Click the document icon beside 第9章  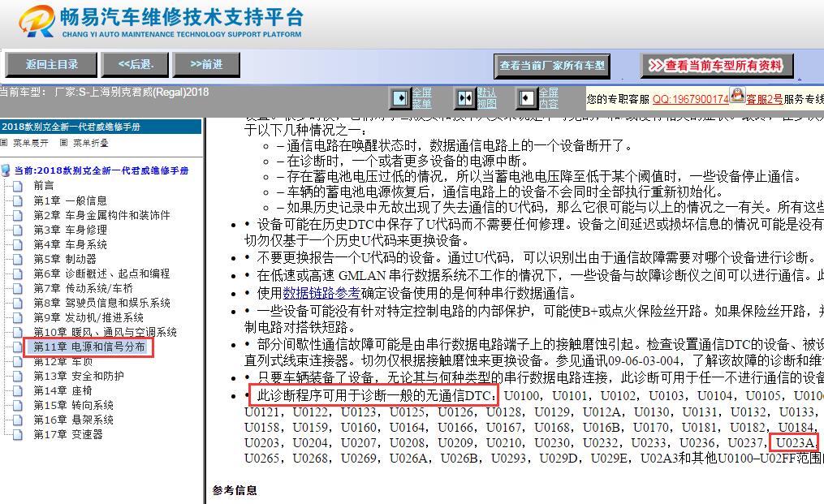pos(18,318)
